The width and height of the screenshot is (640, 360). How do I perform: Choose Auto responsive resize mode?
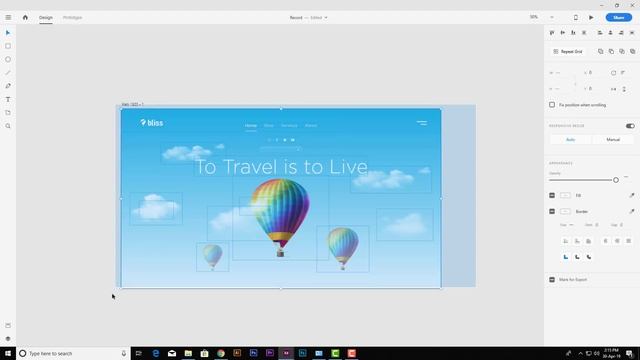coord(570,140)
